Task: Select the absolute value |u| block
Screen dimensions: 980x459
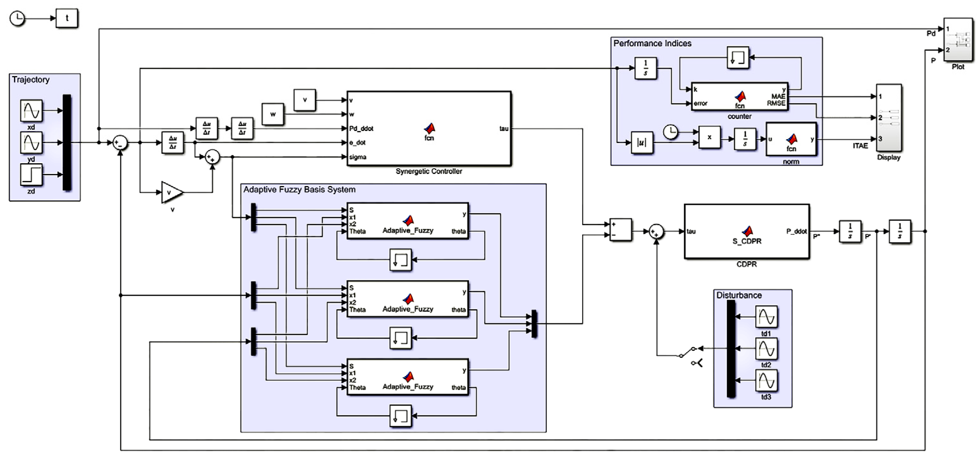Action: (642, 143)
